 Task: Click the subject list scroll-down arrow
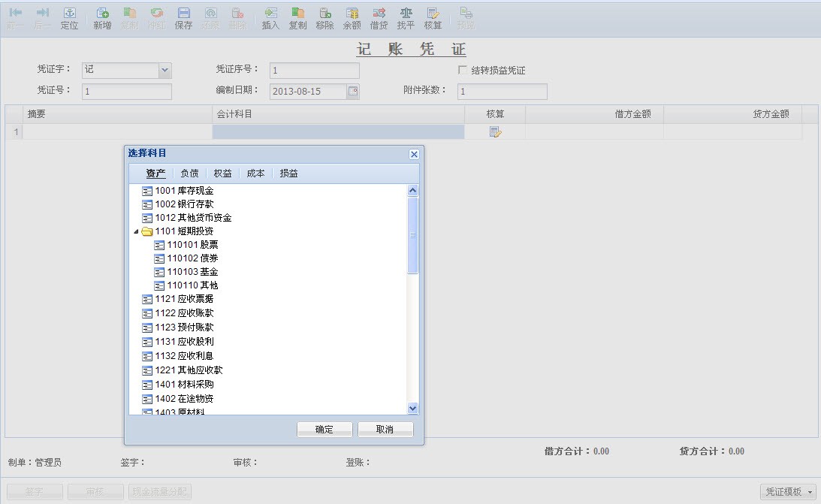point(412,408)
